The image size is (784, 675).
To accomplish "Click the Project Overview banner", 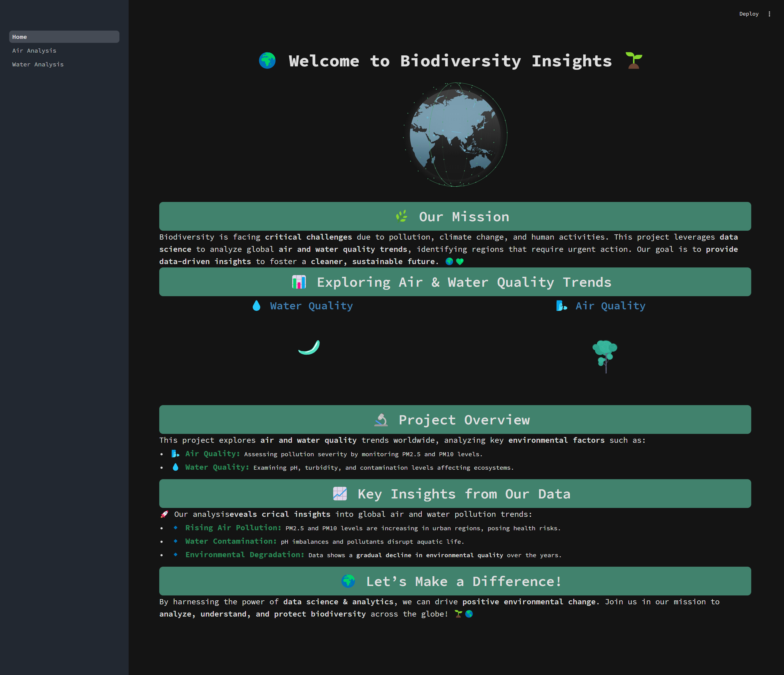I will [454, 420].
